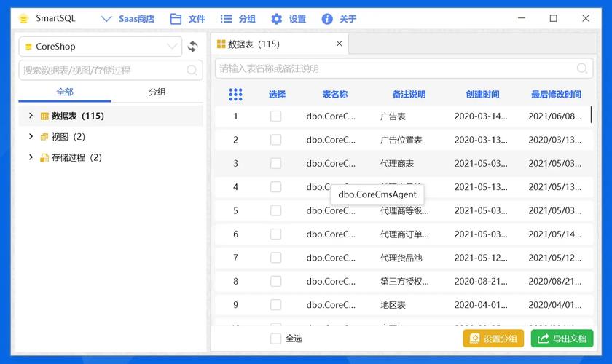Check the checkbox in row 3 代理商表
Screen dimensions: 612x364
tap(276, 163)
